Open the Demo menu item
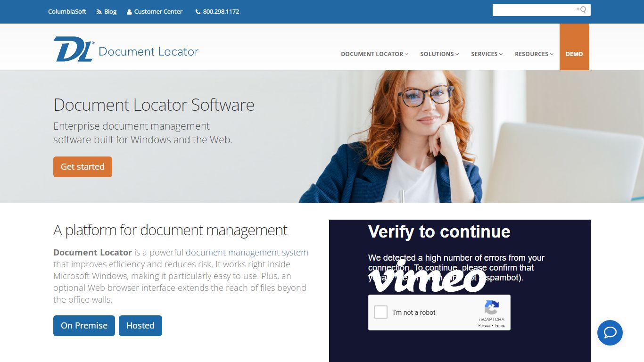The image size is (644, 362). point(574,47)
